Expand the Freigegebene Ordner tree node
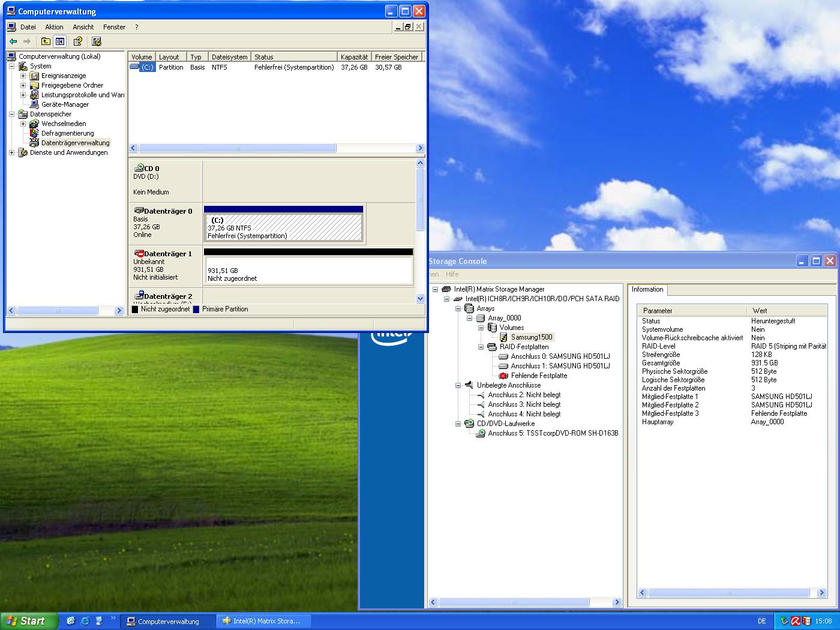Screen dimensions: 840x630 [x=23, y=85]
